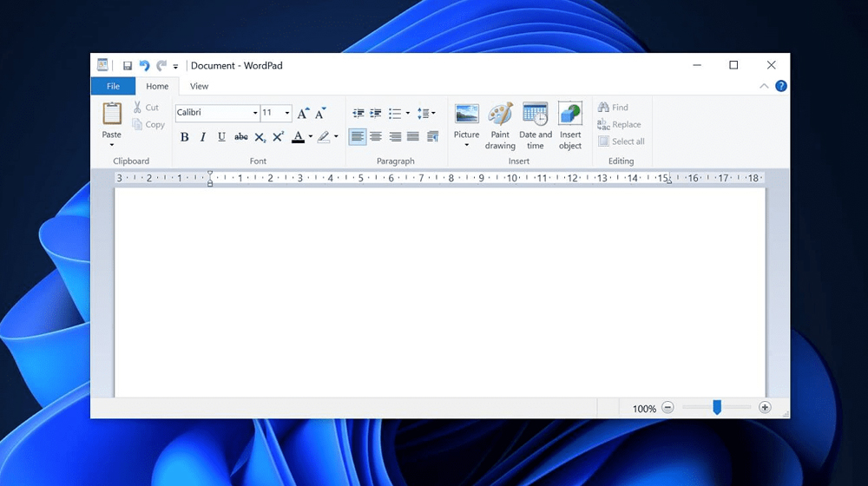
Task: Click the Find button
Action: 613,108
